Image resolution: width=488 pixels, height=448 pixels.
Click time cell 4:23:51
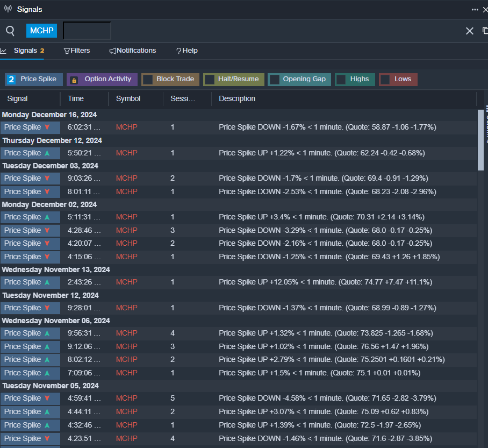pyautogui.click(x=84, y=438)
